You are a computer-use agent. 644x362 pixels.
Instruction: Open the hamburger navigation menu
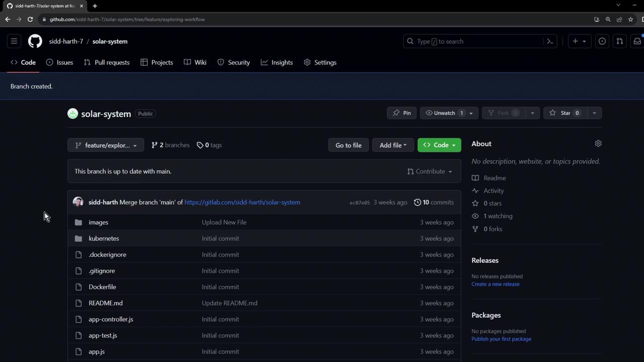click(14, 41)
